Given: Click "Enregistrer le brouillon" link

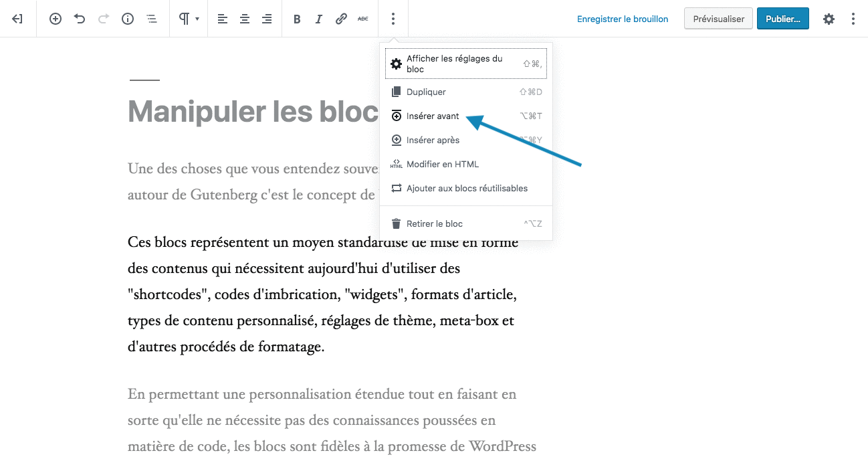Looking at the screenshot, I should pyautogui.click(x=623, y=19).
